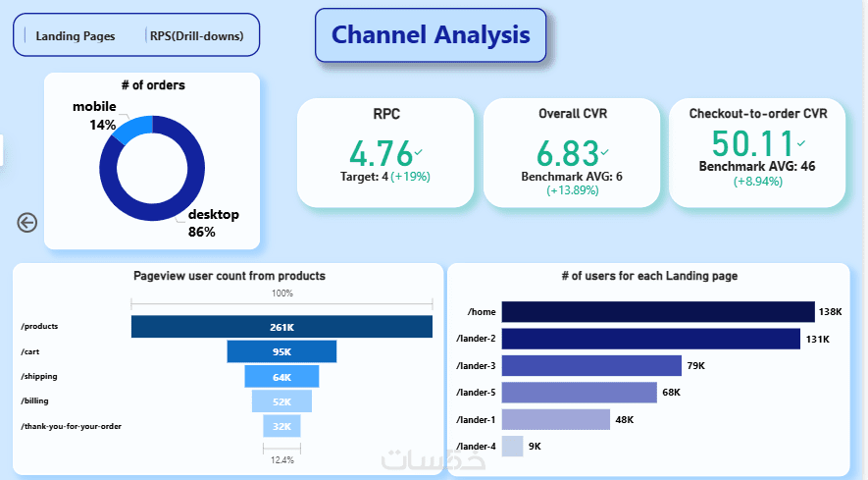Screen dimensions: 868x480
Task: Select the /shipping funnel bar 64K
Action: [281, 377]
